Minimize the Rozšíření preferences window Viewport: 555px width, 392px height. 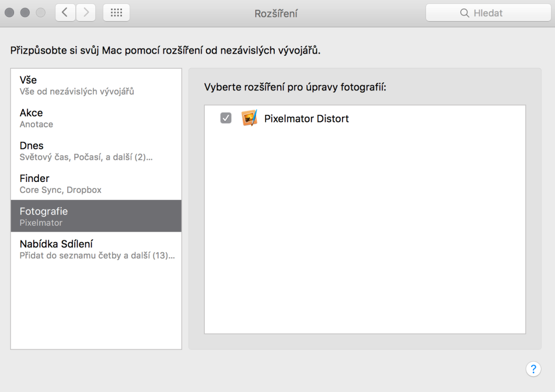tap(25, 13)
